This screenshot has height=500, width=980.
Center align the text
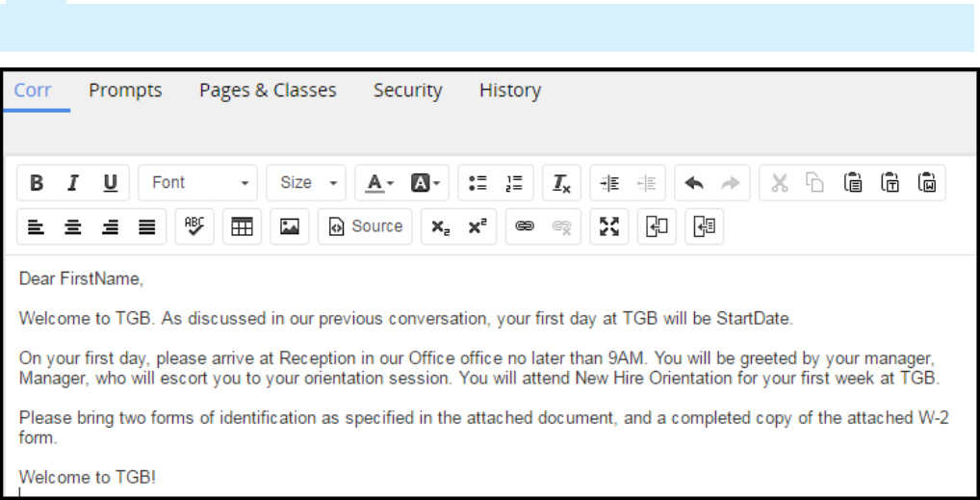coord(73,226)
